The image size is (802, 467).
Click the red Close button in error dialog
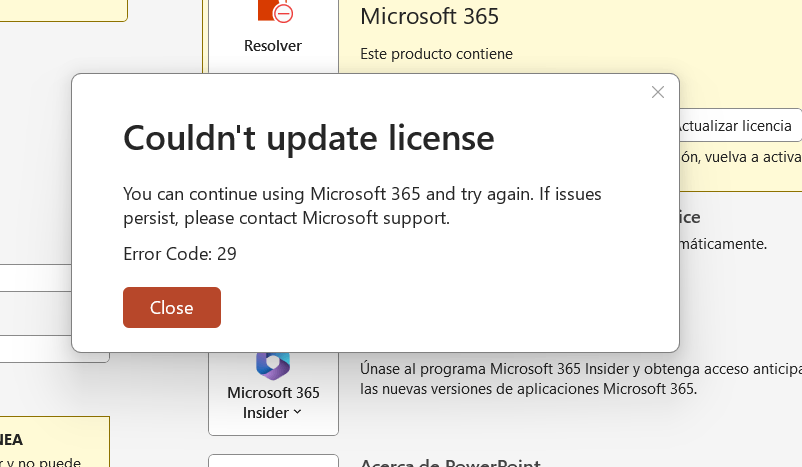pos(172,307)
